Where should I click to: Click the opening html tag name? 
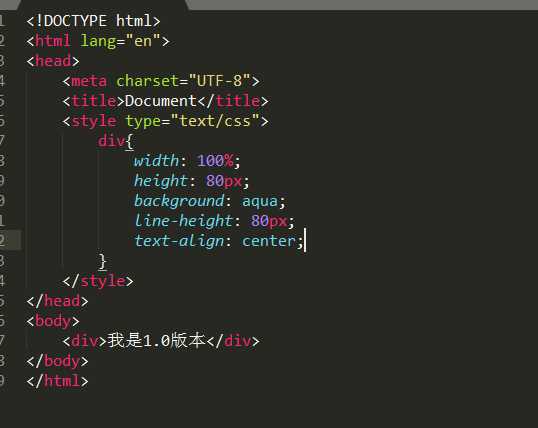coord(53,41)
